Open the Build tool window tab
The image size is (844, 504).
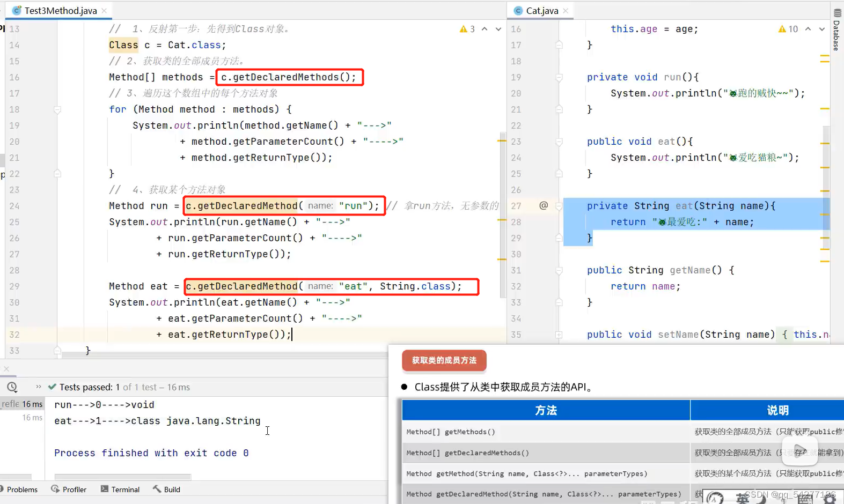(166, 490)
